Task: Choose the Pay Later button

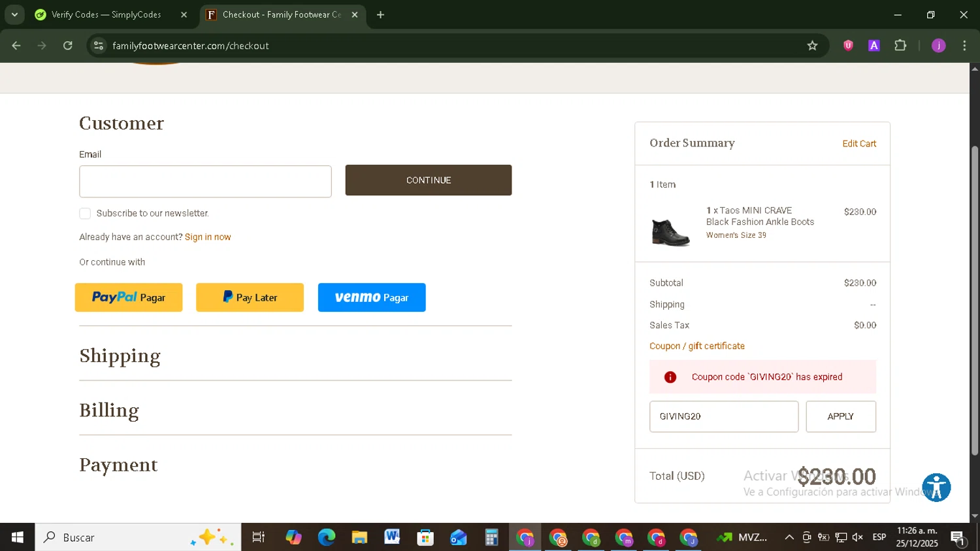Action: point(250,297)
